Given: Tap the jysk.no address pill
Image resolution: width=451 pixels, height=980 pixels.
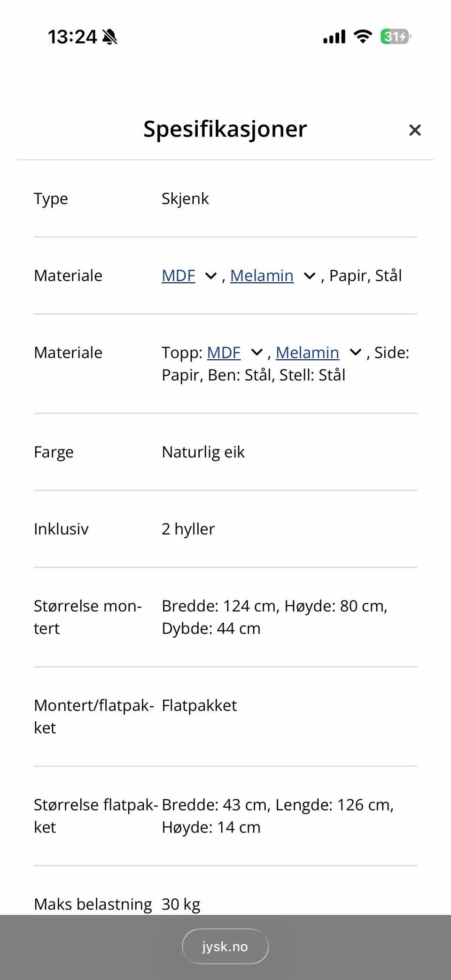Looking at the screenshot, I should (225, 946).
